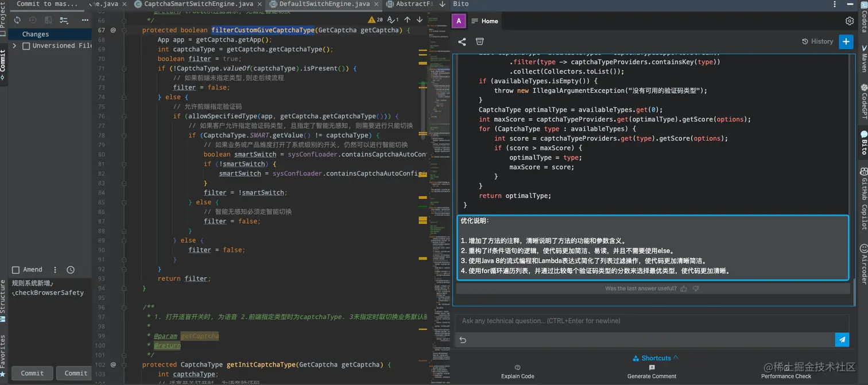Open the Favorites tool window tab

pyautogui.click(x=3, y=356)
